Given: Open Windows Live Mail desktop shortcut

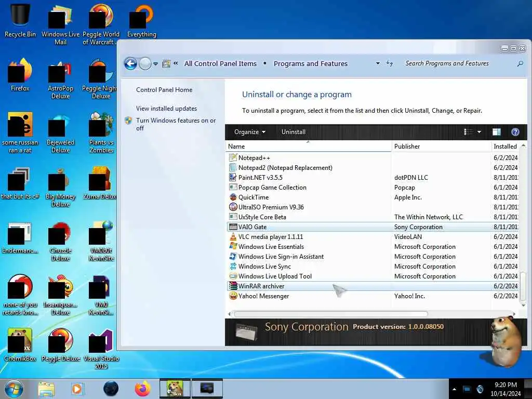Looking at the screenshot, I should coord(60,24).
